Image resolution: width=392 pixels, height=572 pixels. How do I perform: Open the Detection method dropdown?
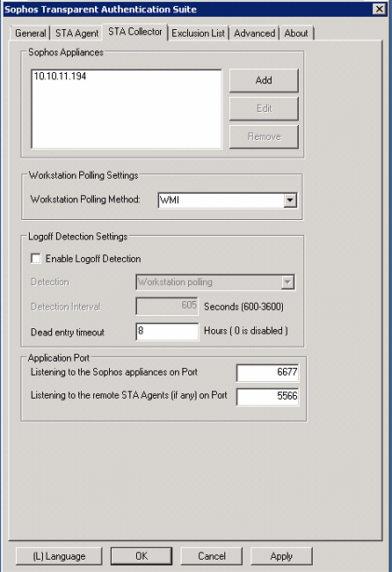pos(215,282)
